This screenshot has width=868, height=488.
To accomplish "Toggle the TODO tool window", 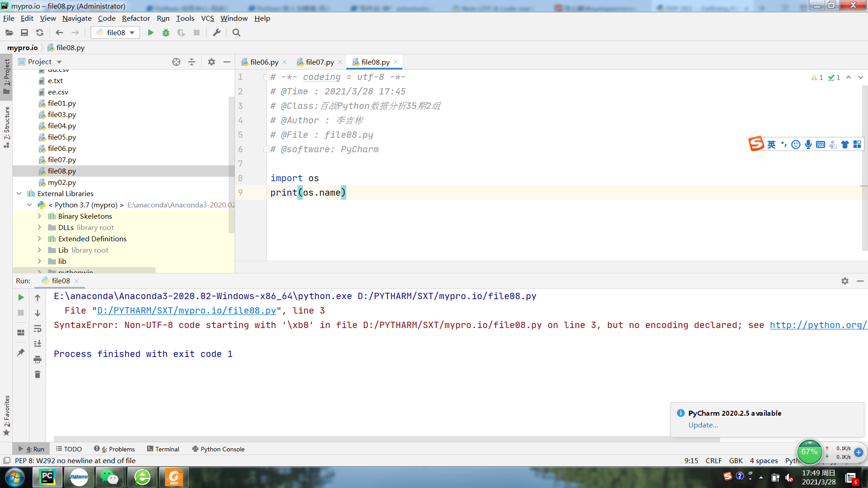I will (69, 449).
